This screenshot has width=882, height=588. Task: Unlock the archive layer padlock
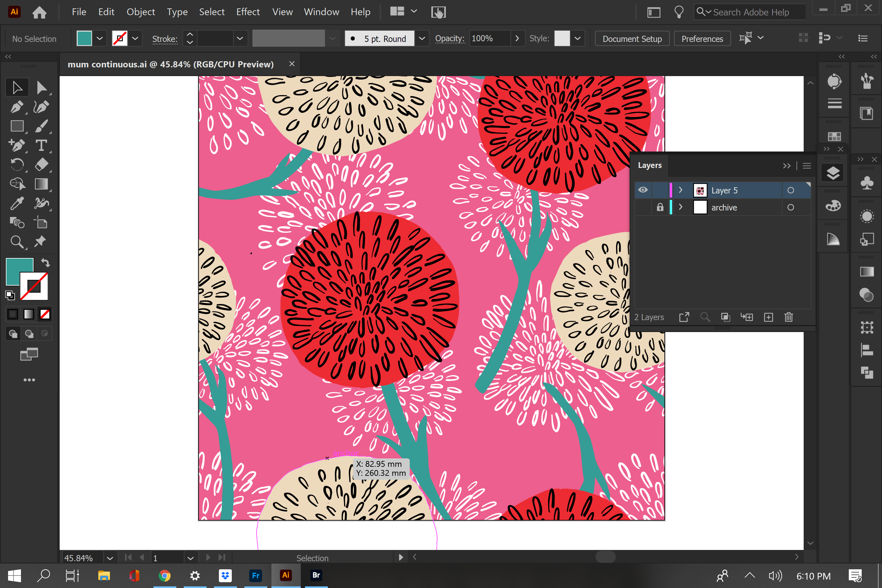pyautogui.click(x=660, y=207)
